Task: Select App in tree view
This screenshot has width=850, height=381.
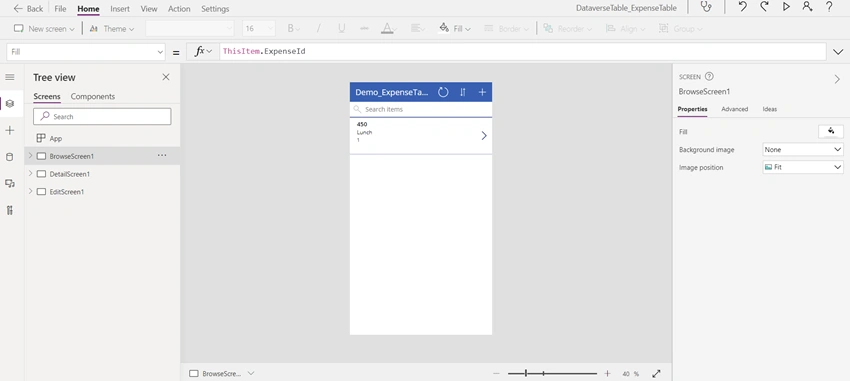Action: pos(56,138)
